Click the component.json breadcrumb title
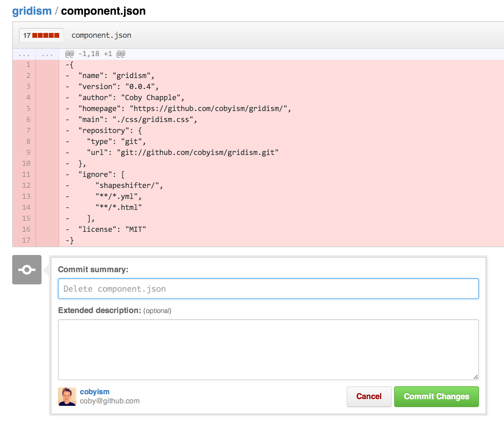The image size is (504, 429). pyautogui.click(x=103, y=11)
